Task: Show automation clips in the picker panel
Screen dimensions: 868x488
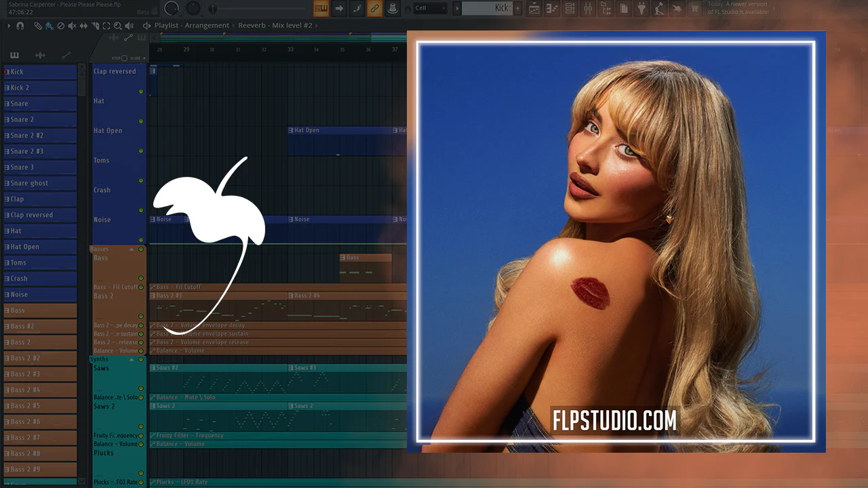Action: (66, 56)
